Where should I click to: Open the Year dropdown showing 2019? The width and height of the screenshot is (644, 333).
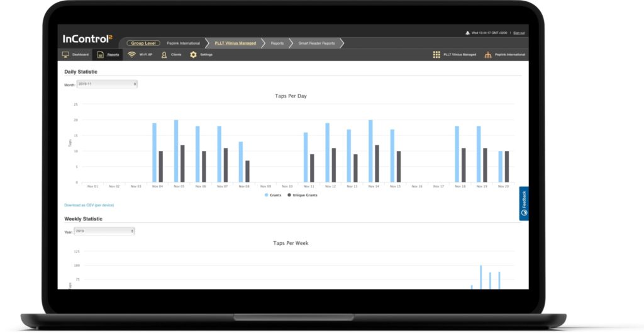(104, 231)
